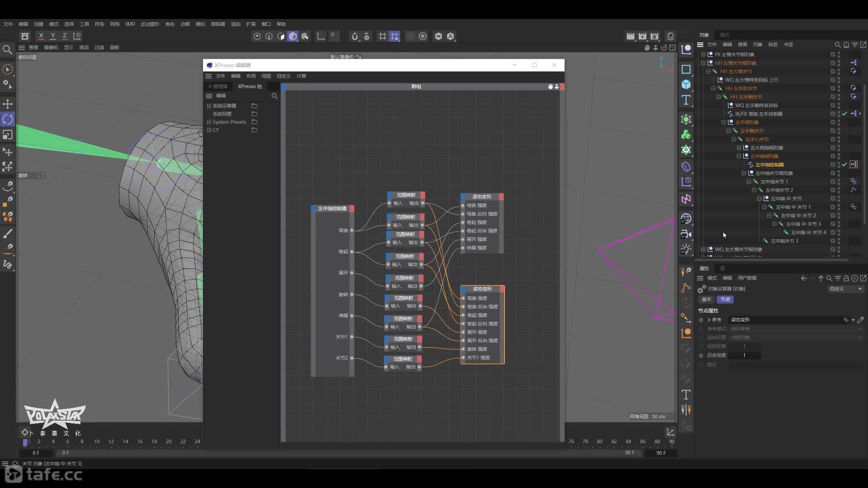Image resolution: width=868 pixels, height=488 pixels.
Task: Click the Object Manager search icon
Action: tap(837, 45)
